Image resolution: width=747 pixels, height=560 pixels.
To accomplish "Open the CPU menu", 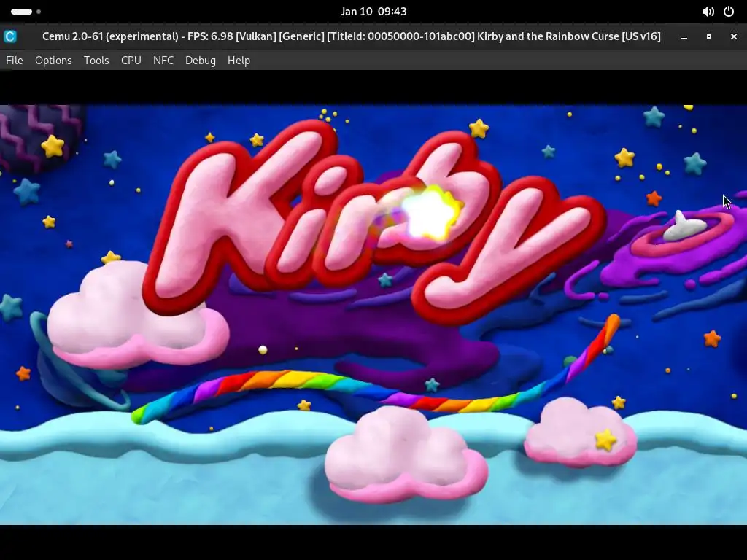I will pyautogui.click(x=131, y=61).
